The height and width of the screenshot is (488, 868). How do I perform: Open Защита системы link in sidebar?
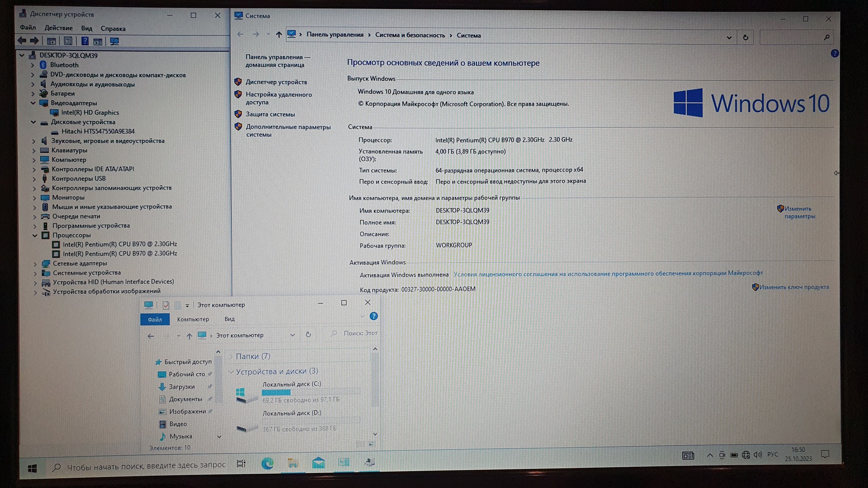270,114
